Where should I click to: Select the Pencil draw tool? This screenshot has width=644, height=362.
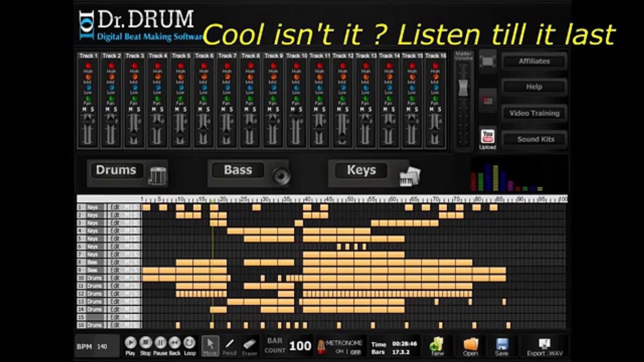pyautogui.click(x=229, y=345)
